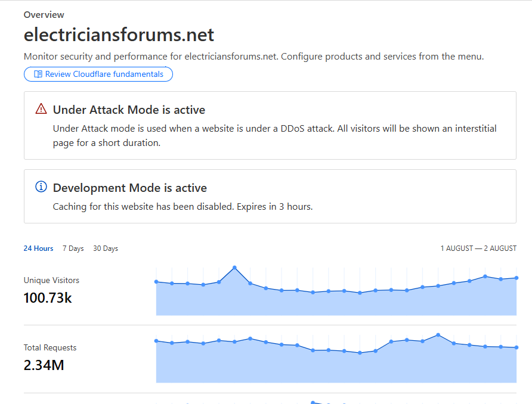Click the 1 AUGUST — 2 AUGUST date range

(478, 248)
